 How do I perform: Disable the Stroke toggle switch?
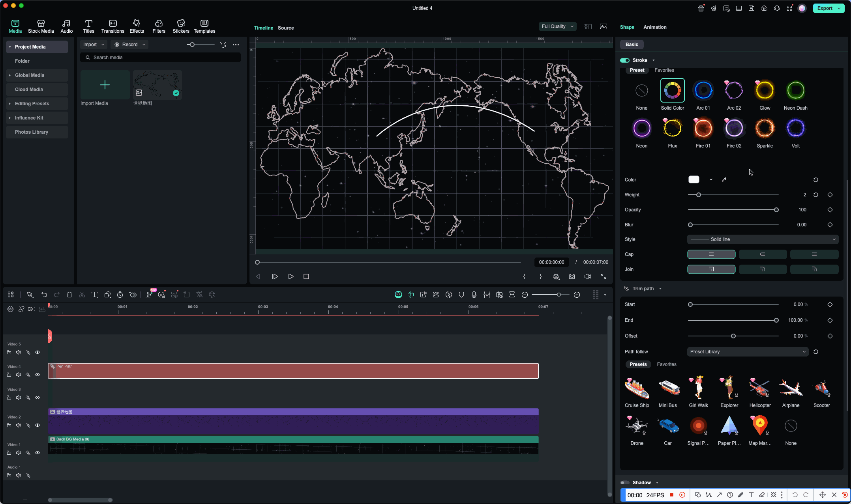(625, 60)
